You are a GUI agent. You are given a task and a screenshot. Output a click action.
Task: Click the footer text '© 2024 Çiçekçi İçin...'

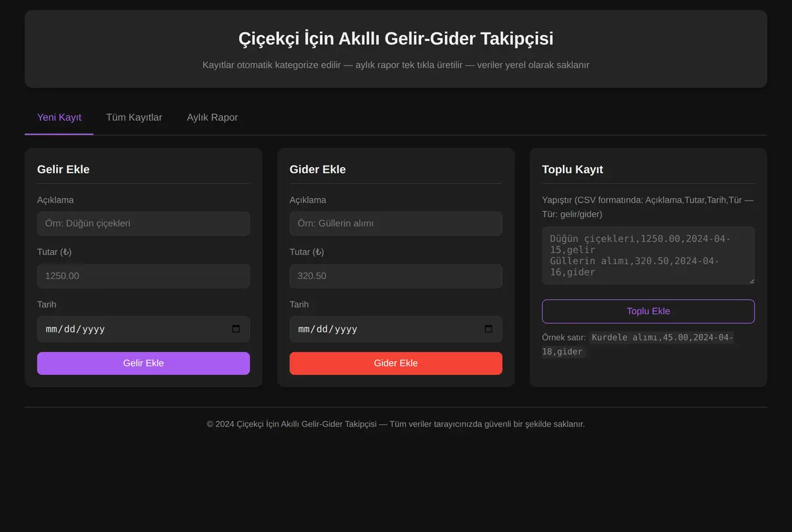396,424
